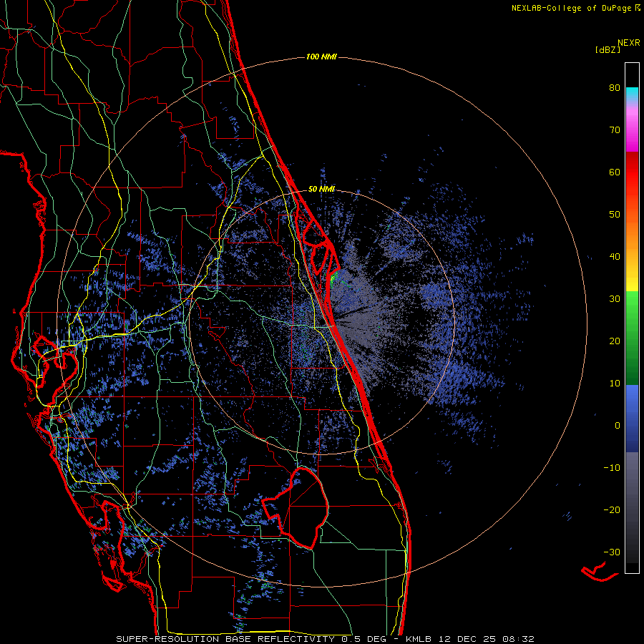The height and width of the screenshot is (644, 644).
Task: Click the bright green echo near the radar site
Action: [x=333, y=278]
